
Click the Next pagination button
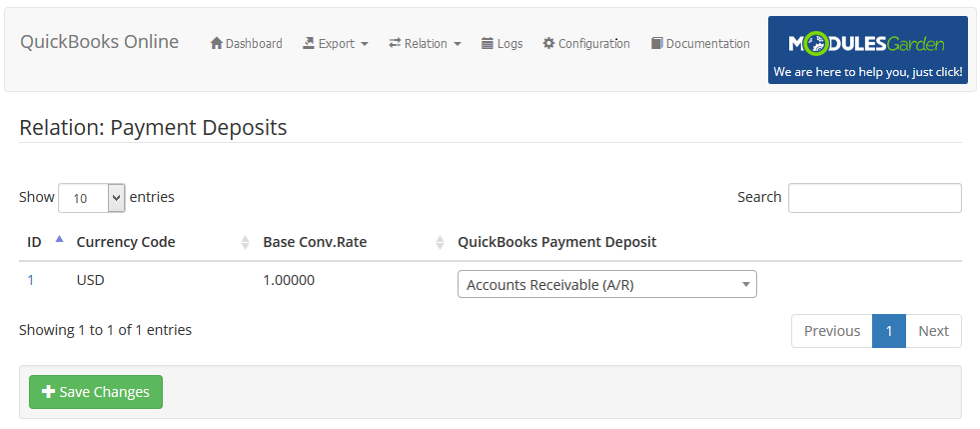pyautogui.click(x=934, y=331)
